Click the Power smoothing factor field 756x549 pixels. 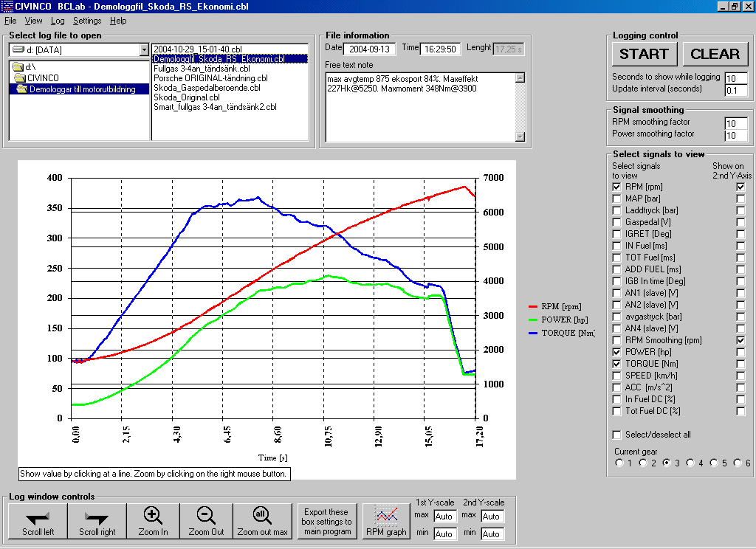pos(736,136)
